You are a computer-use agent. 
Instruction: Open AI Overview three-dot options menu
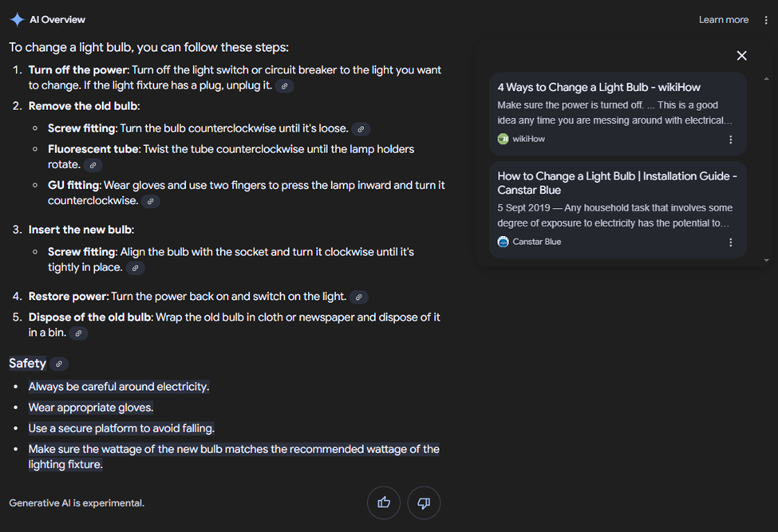pyautogui.click(x=765, y=20)
